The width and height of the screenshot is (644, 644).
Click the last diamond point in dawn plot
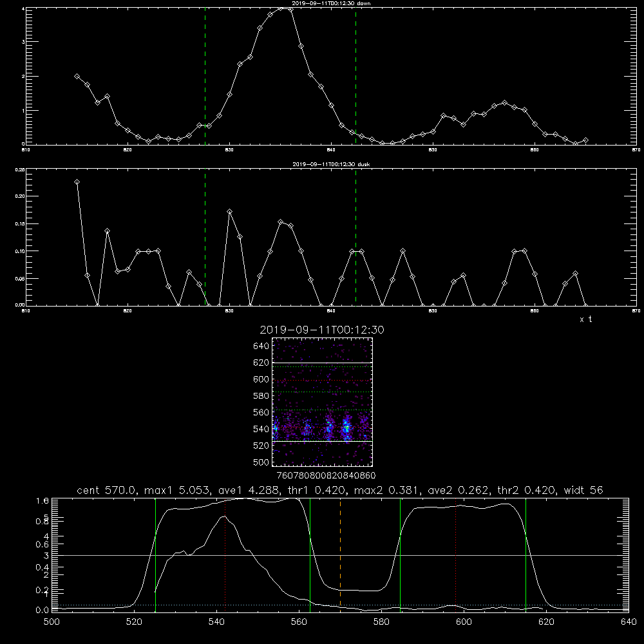click(x=585, y=140)
